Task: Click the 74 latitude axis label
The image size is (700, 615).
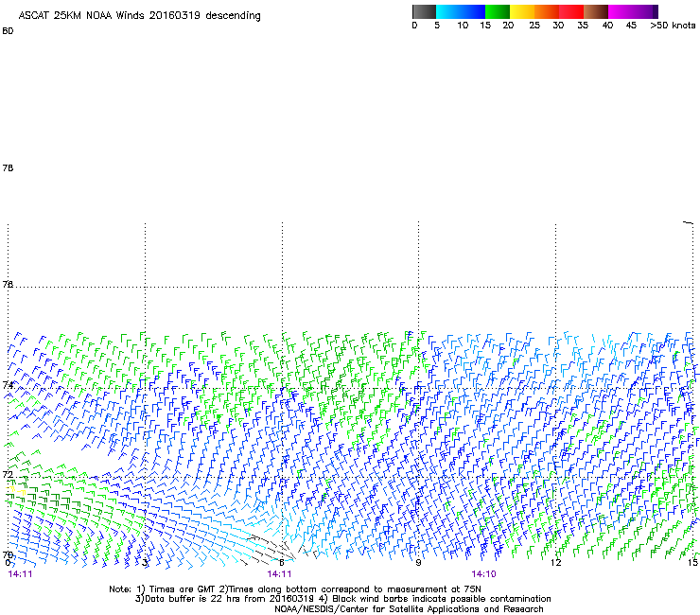Action: click(8, 385)
